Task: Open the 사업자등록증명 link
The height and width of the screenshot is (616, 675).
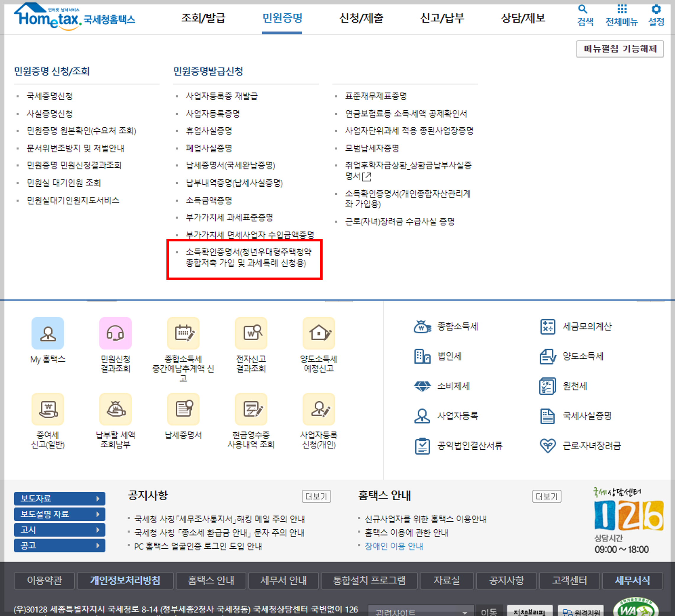Action: 213,114
